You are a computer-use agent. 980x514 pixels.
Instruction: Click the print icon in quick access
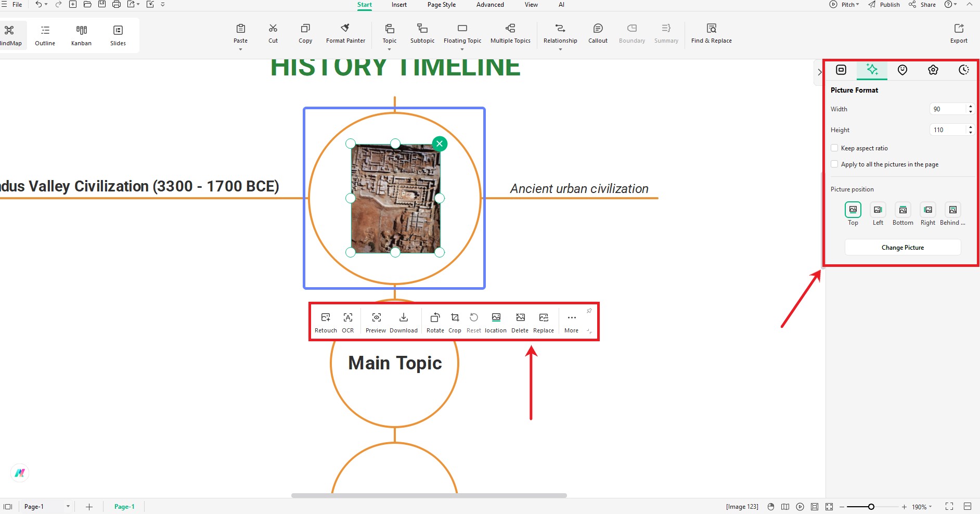click(x=117, y=4)
